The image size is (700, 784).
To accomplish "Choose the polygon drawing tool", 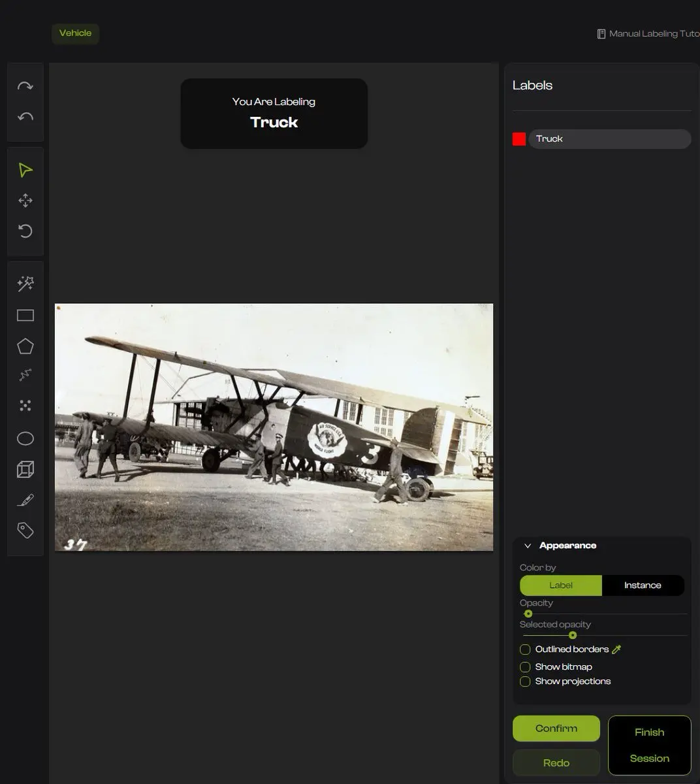I will [25, 346].
